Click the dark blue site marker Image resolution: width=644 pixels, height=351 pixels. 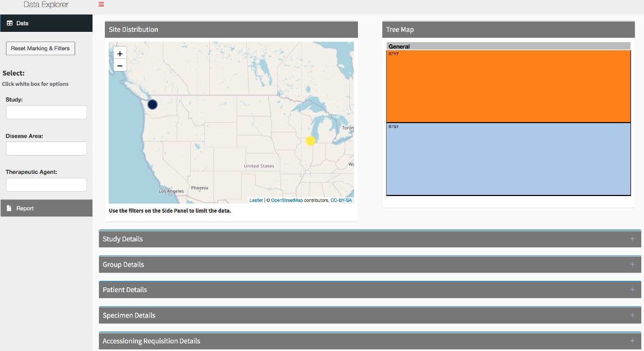(x=152, y=104)
